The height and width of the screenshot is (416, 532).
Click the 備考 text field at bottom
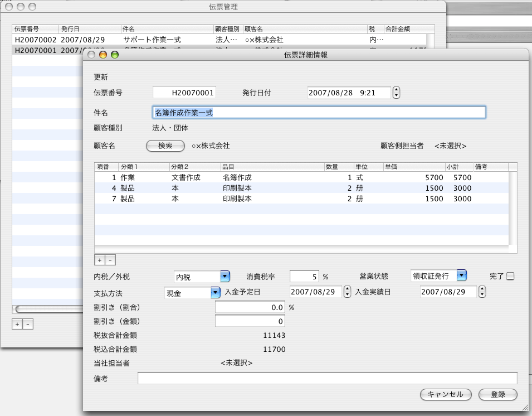(327, 379)
